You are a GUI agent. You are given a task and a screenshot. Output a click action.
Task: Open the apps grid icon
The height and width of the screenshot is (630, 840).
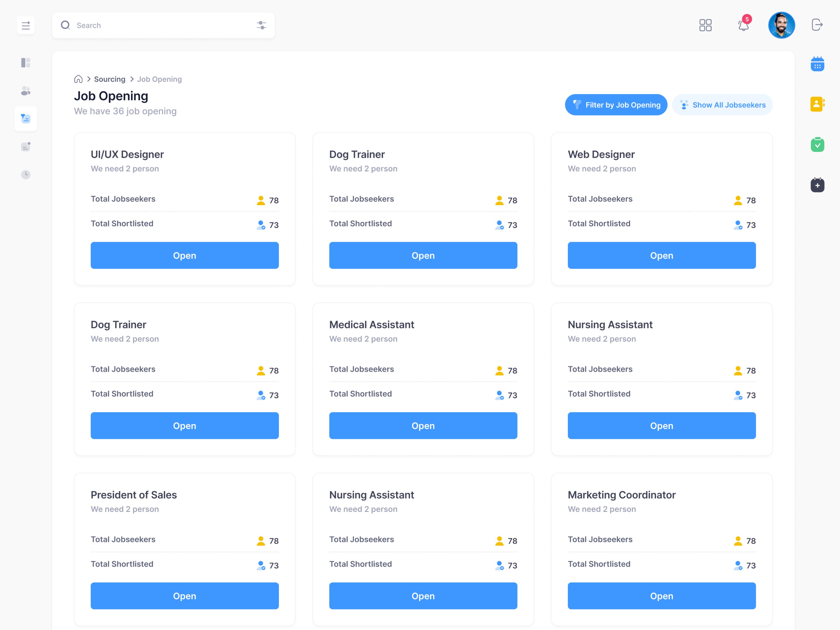pos(705,26)
